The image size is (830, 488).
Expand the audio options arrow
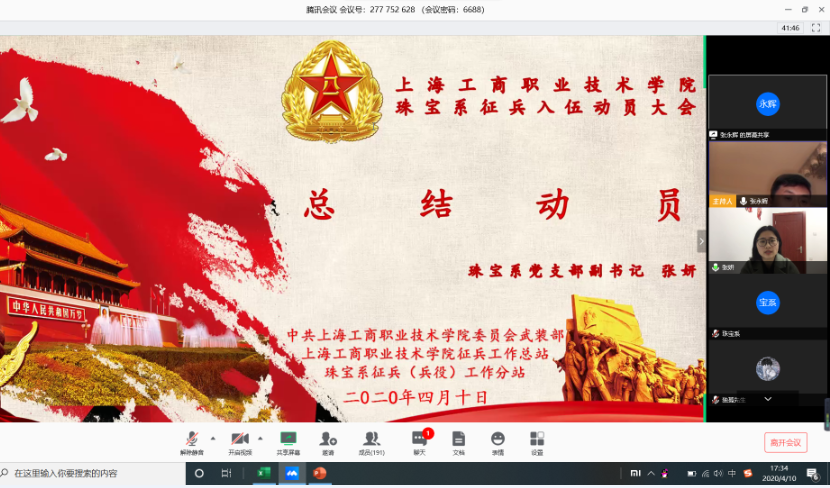click(x=212, y=438)
